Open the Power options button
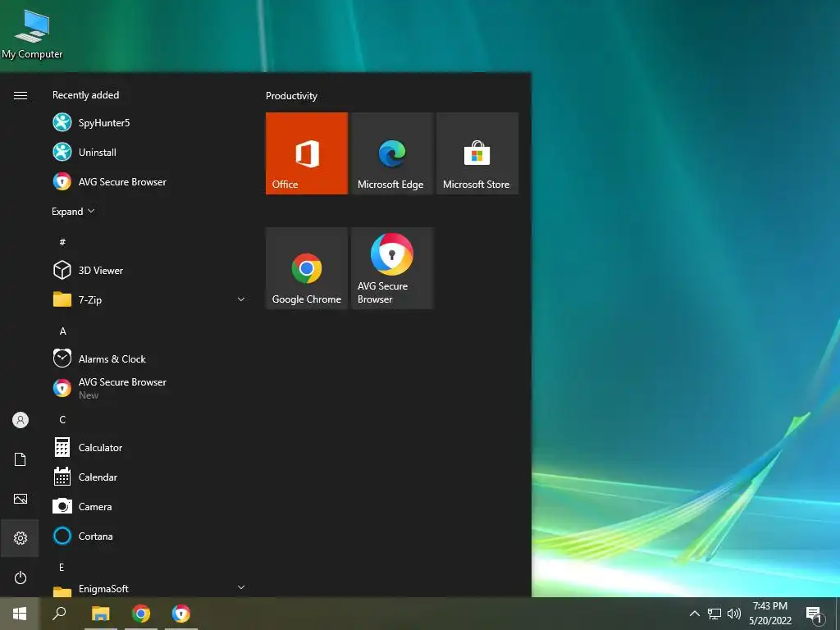The image size is (840, 630). tap(21, 577)
